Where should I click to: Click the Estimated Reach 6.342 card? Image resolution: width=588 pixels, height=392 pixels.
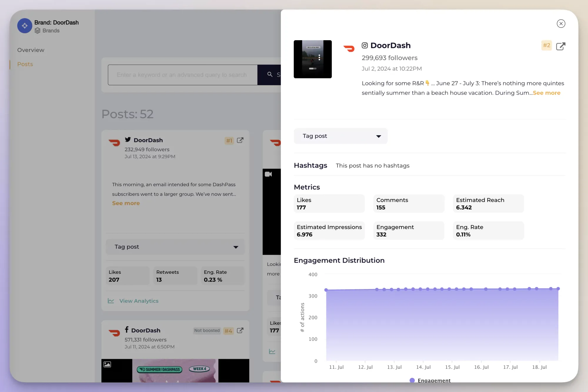(488, 203)
